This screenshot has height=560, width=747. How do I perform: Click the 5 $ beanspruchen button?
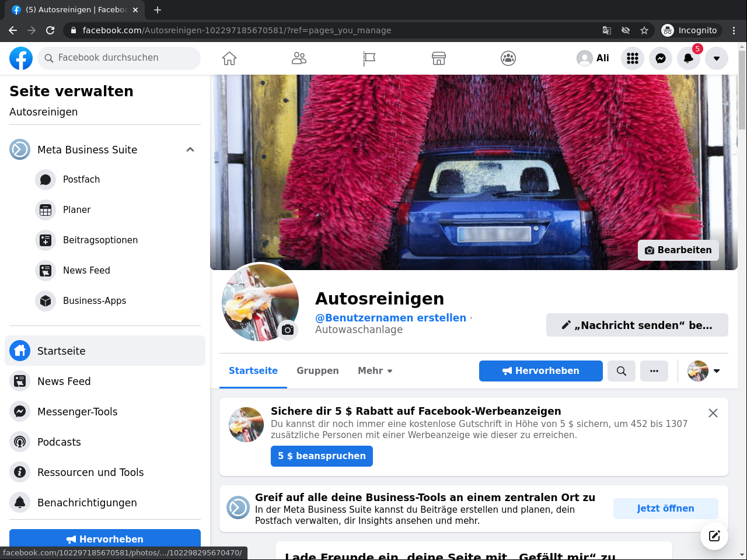tap(322, 456)
